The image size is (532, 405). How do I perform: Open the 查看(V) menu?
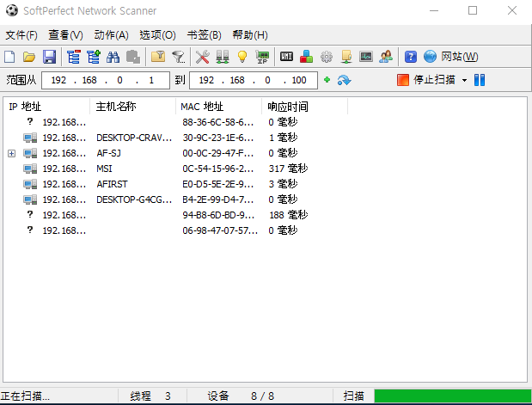(65, 35)
